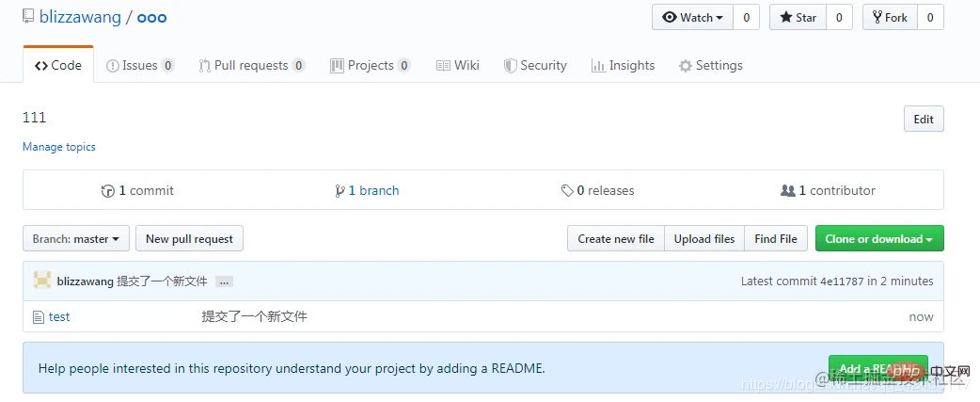Open the Watch dropdown
This screenshot has width=980, height=402.
pyautogui.click(x=693, y=18)
